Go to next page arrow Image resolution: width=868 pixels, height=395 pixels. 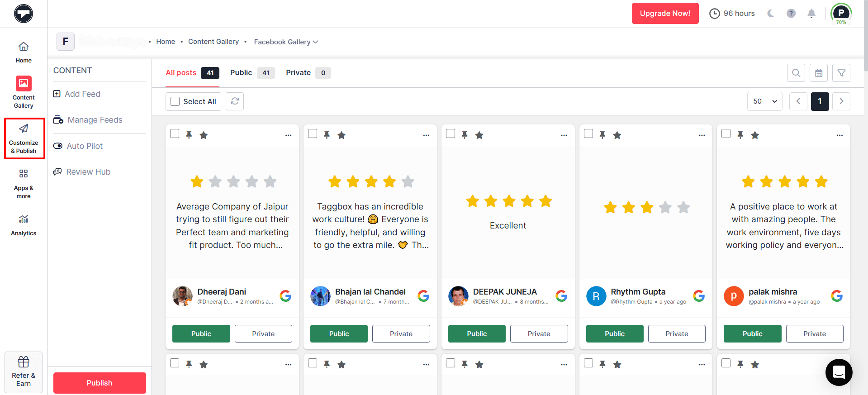pos(841,101)
